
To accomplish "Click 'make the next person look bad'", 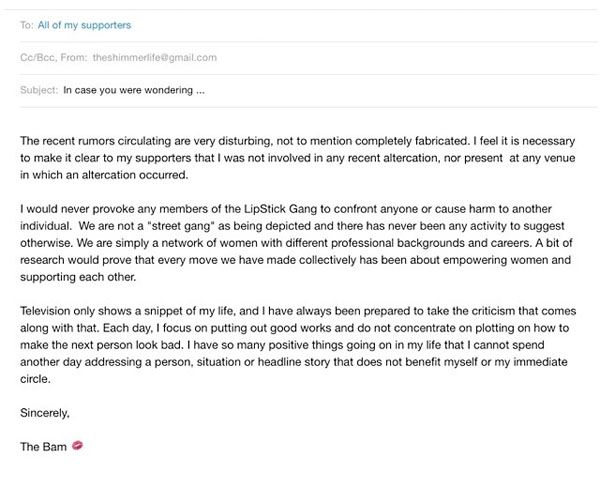I will click(101, 345).
